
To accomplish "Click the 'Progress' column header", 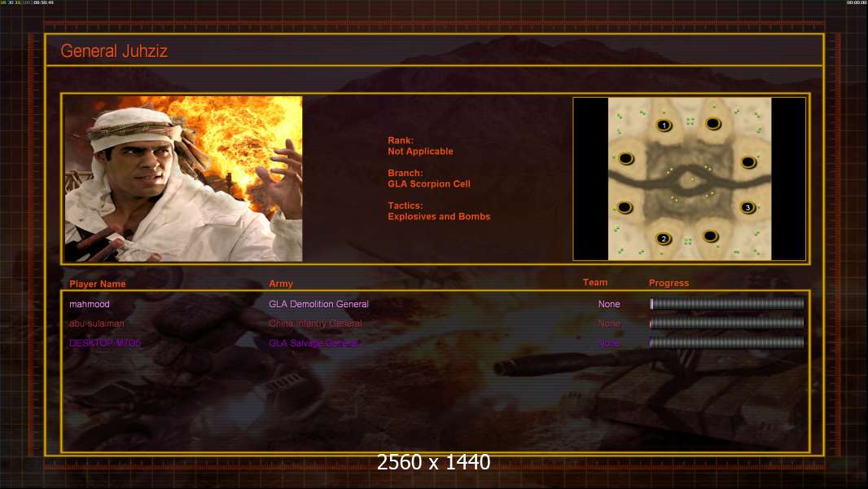I will 669,283.
